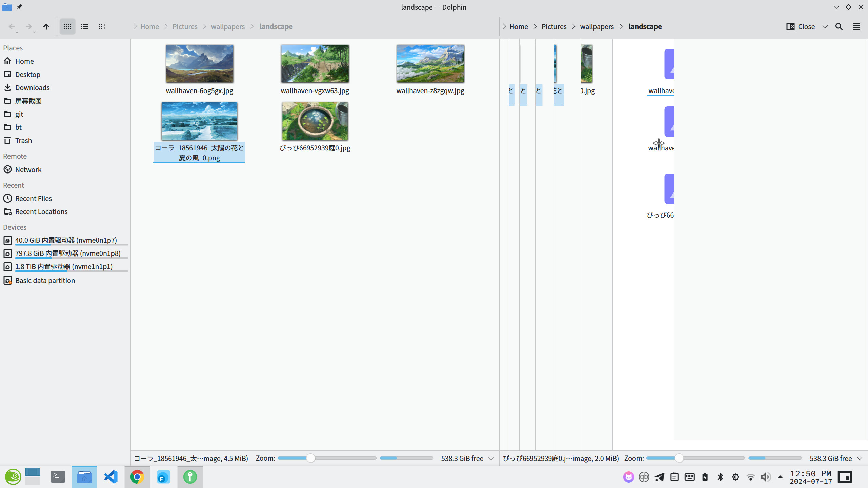Screen dimensions: 868x488
Task: Select the wallhaven-z8zgqw.jpg thumbnail
Action: pos(430,63)
